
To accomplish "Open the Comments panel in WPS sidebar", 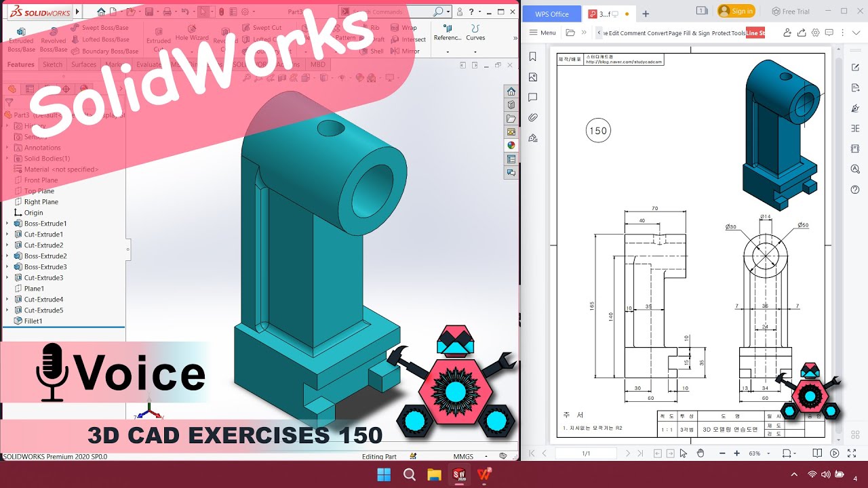I will click(533, 98).
